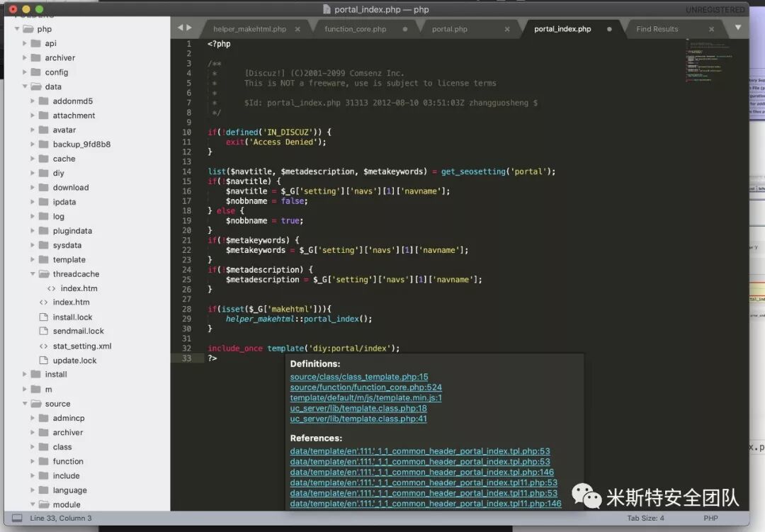Click the ipdata folder icon
The height and width of the screenshot is (532, 765).
pos(44,202)
